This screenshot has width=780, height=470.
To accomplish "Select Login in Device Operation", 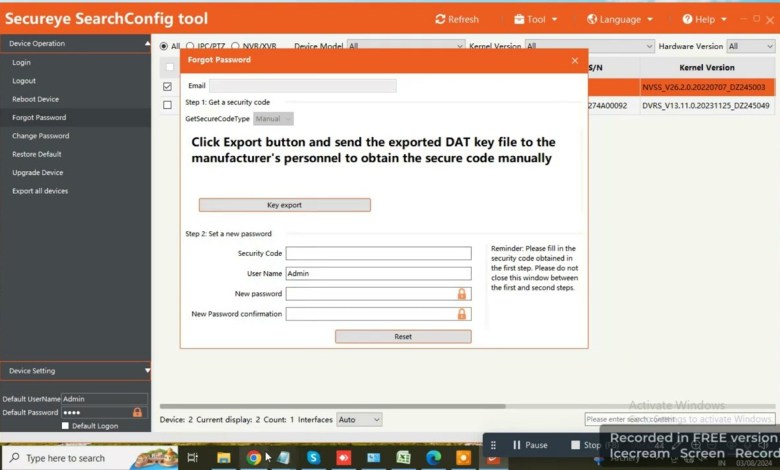I will coord(21,62).
